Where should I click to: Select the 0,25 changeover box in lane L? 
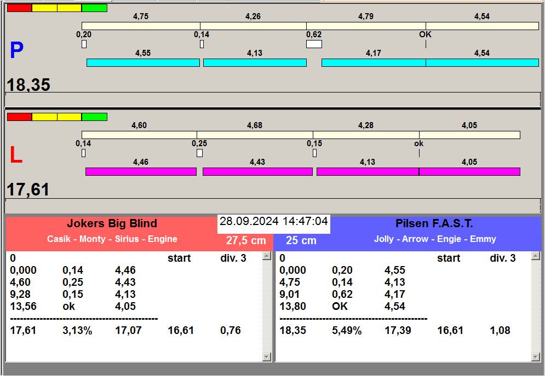click(x=199, y=153)
